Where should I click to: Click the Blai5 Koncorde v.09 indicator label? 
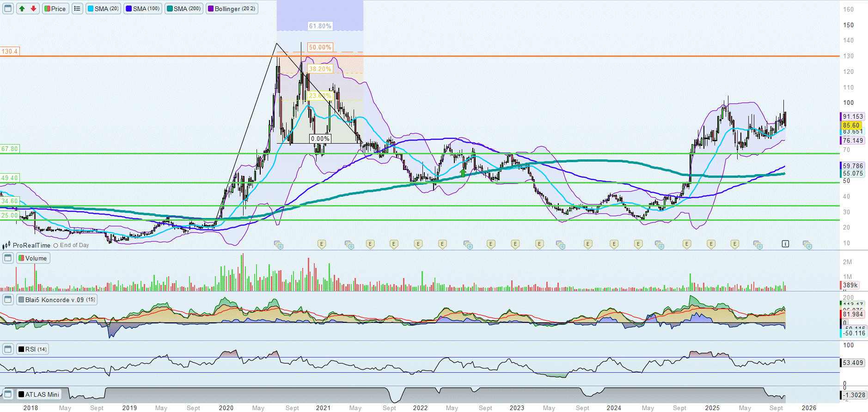[x=57, y=300]
